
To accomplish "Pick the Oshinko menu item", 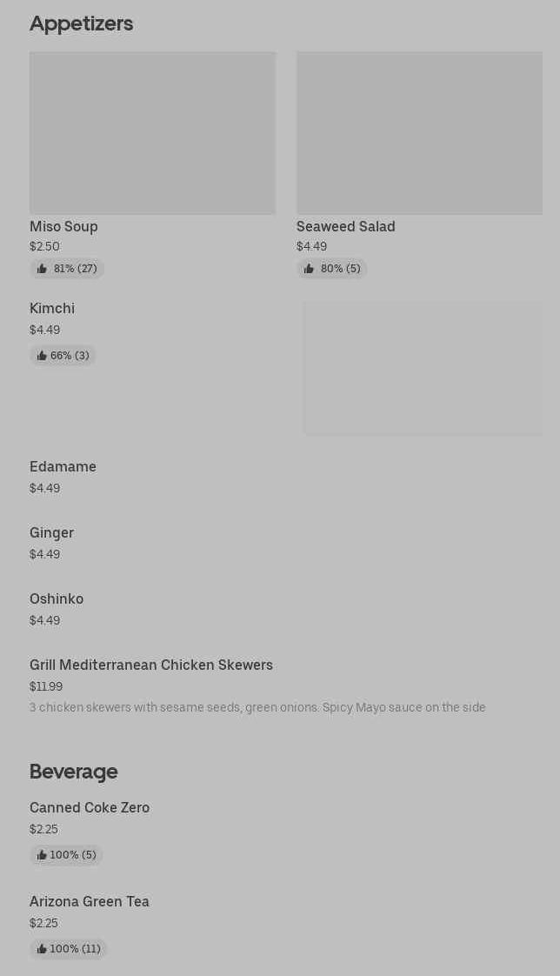I will (57, 598).
